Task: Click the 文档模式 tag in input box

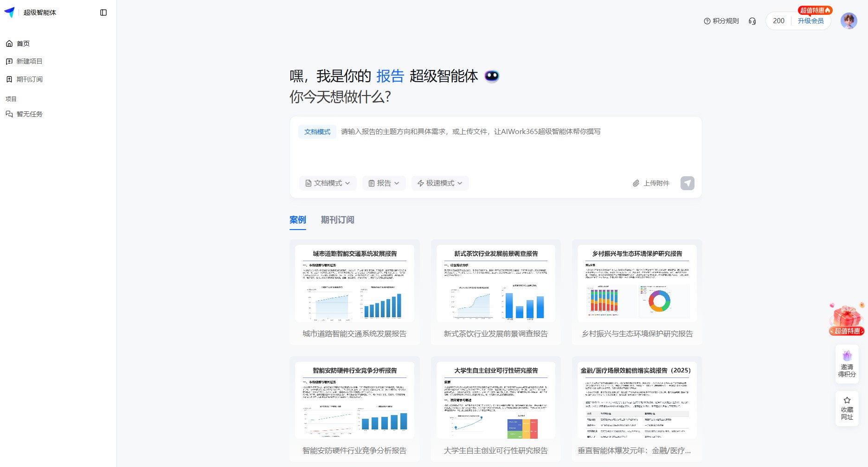Action: [317, 132]
